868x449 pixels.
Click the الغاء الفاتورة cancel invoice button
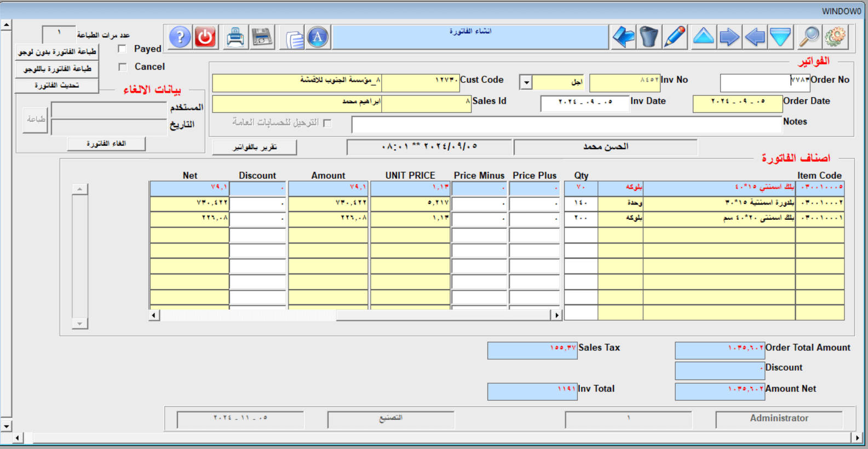[x=106, y=144]
